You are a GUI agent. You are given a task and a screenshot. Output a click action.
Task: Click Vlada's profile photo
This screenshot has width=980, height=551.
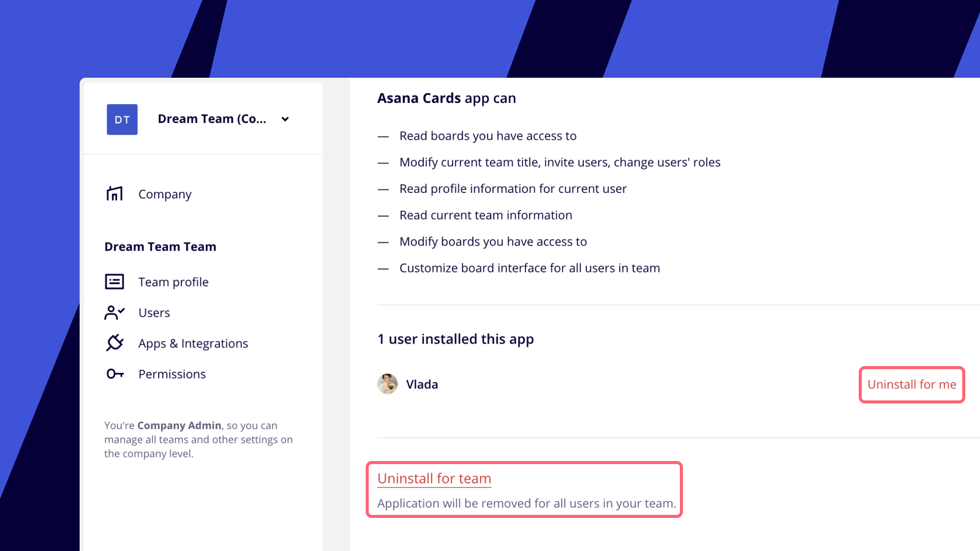click(x=387, y=384)
